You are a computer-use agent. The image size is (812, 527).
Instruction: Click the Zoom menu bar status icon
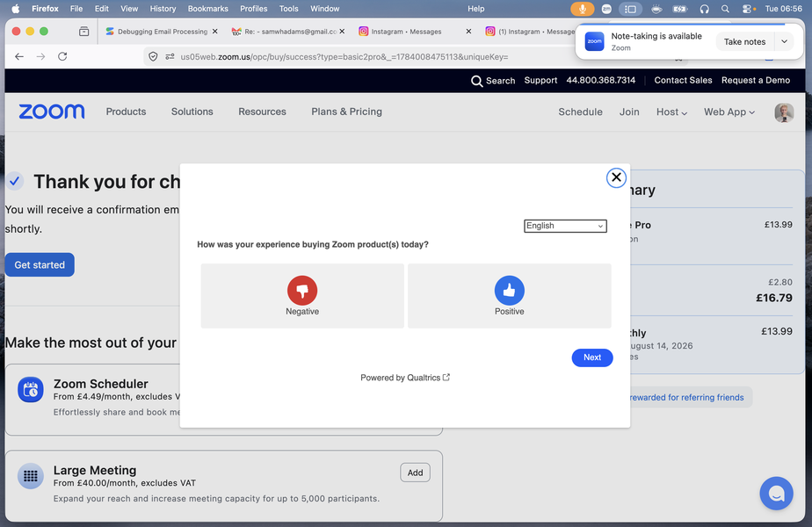606,9
